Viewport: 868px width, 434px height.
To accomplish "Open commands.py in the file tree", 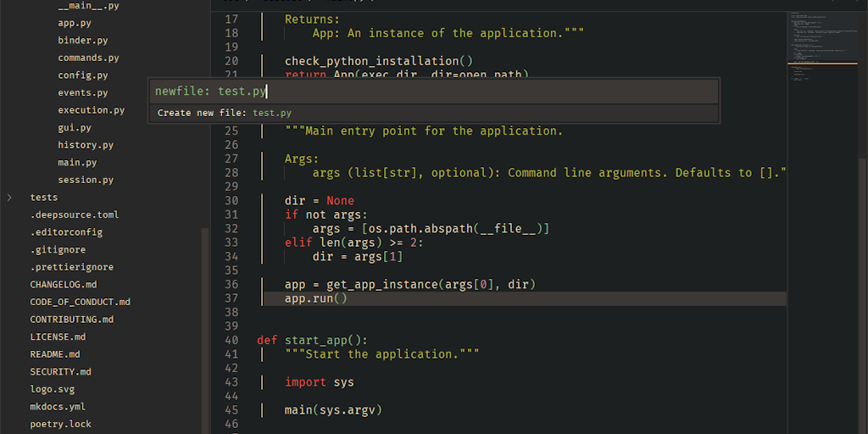I will (88, 58).
